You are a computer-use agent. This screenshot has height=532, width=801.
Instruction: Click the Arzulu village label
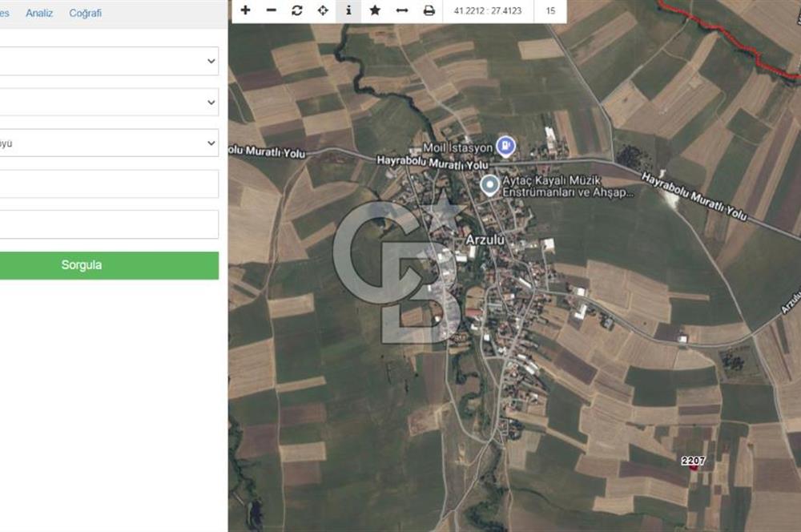(485, 240)
